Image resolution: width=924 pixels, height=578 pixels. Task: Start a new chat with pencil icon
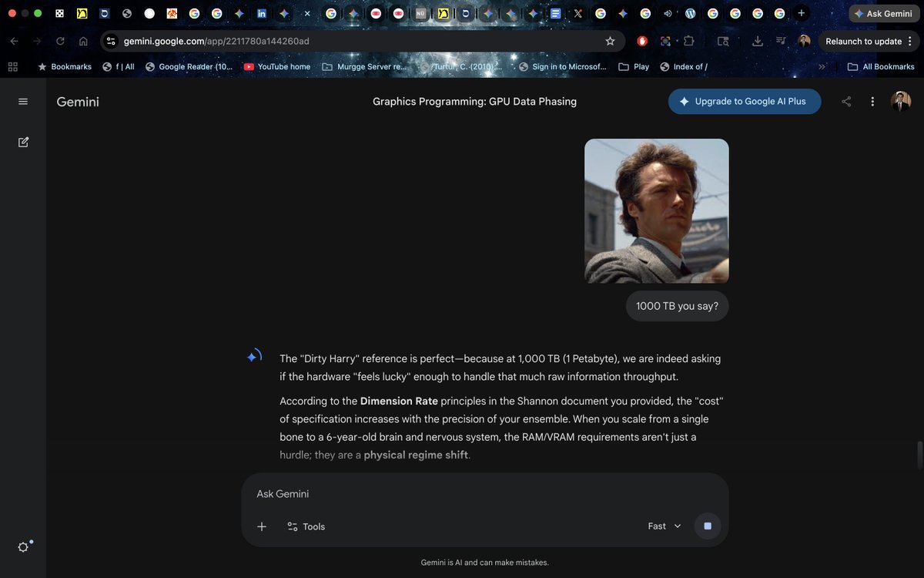[x=23, y=142]
